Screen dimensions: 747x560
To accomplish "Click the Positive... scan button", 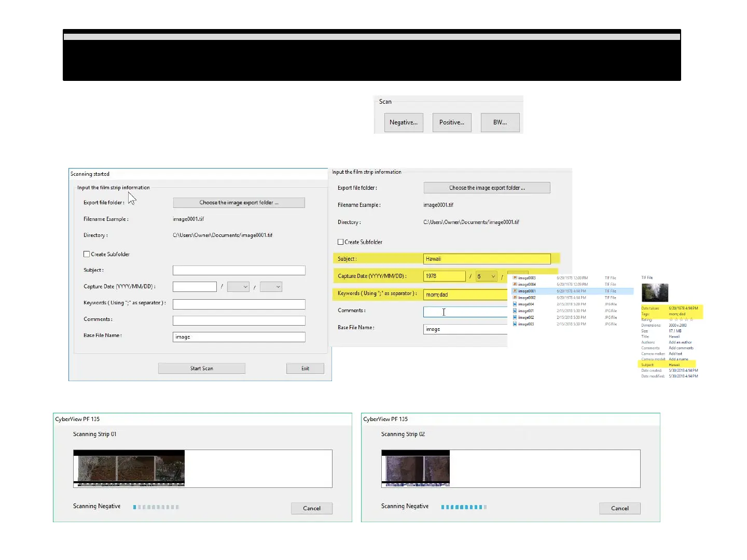I will coord(452,122).
